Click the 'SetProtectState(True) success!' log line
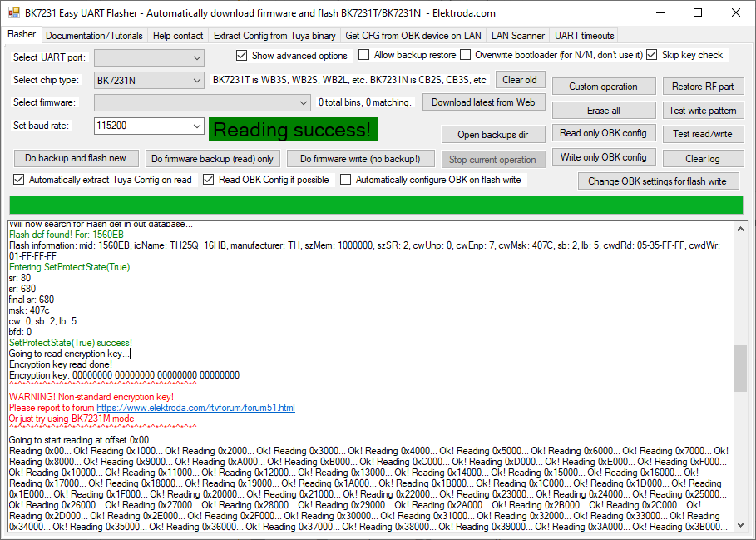 coord(71,343)
